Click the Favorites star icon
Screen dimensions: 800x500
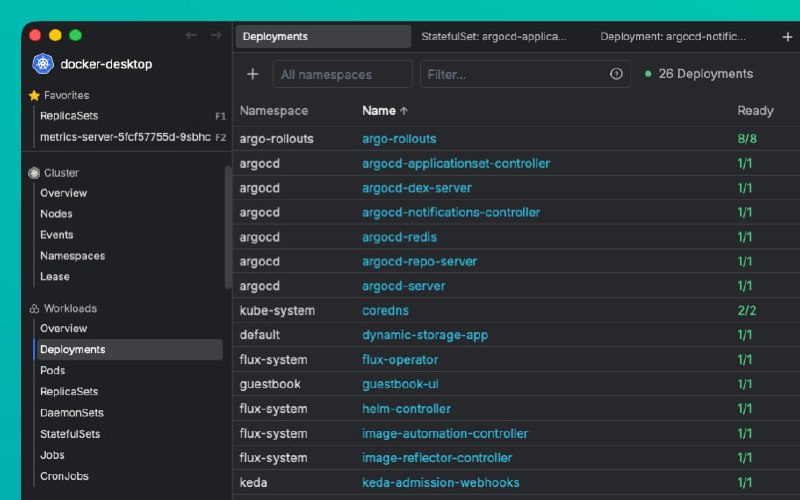click(34, 95)
